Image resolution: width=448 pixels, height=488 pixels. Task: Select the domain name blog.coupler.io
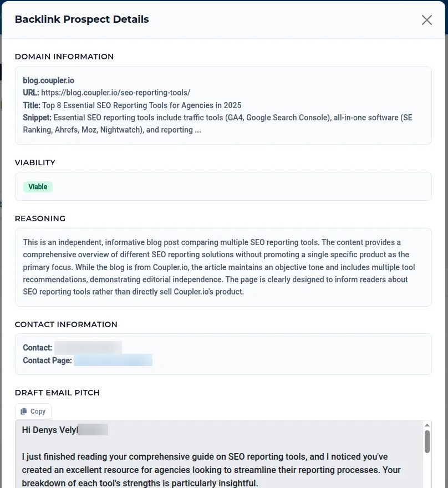click(x=48, y=80)
